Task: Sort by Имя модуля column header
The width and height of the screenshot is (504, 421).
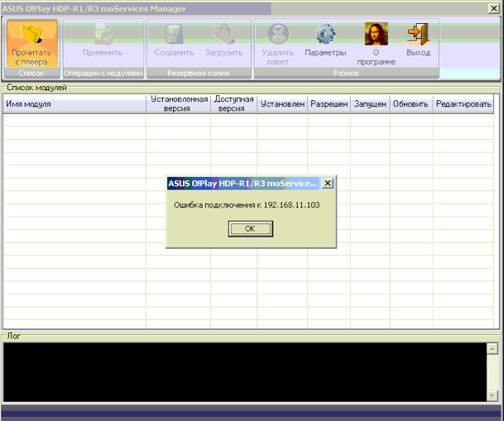Action: point(74,104)
